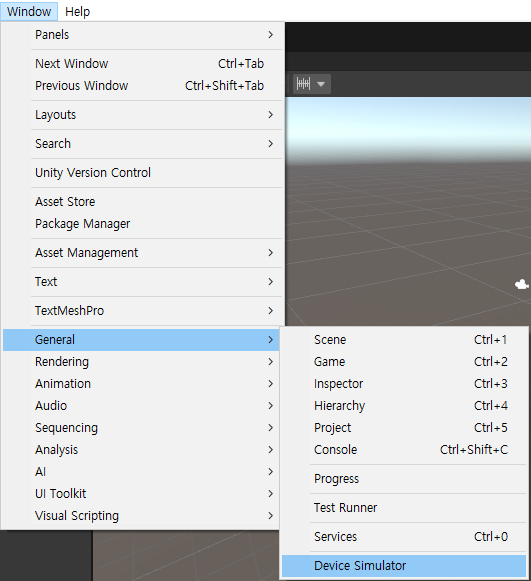Open the Hierarchy window
531x581 pixels.
point(404,406)
